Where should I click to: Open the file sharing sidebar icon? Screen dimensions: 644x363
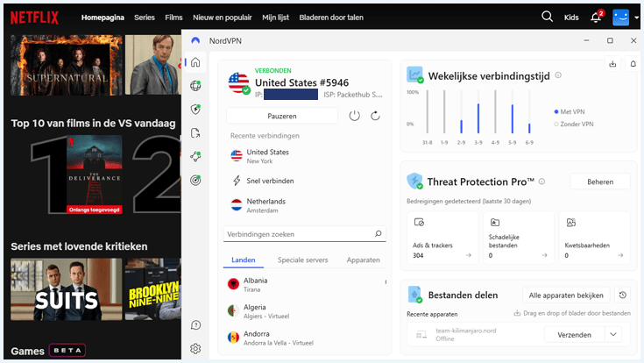(195, 133)
